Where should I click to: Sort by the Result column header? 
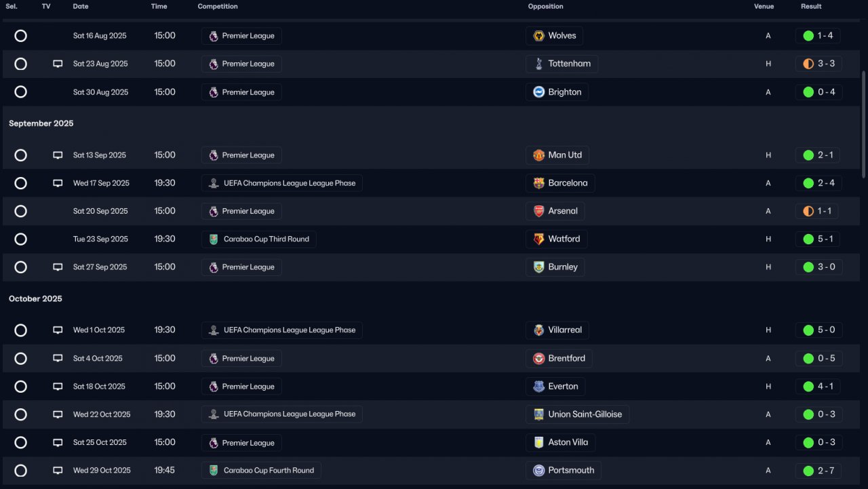pos(811,7)
